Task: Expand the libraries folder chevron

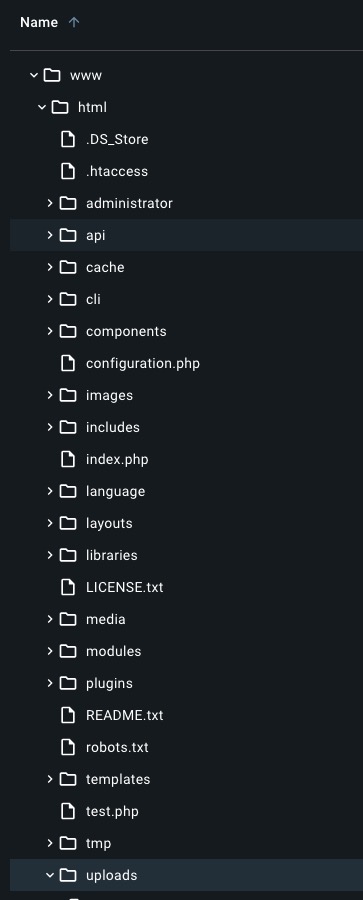Action: point(50,555)
